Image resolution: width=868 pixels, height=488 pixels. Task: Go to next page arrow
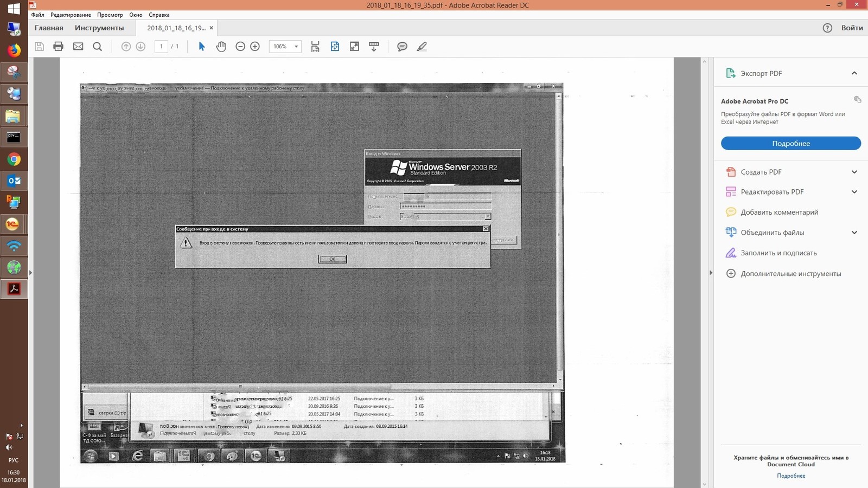[141, 47]
